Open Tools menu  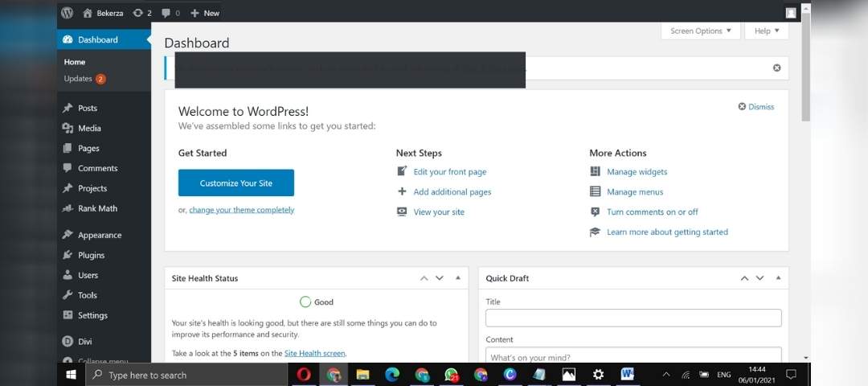point(104,295)
